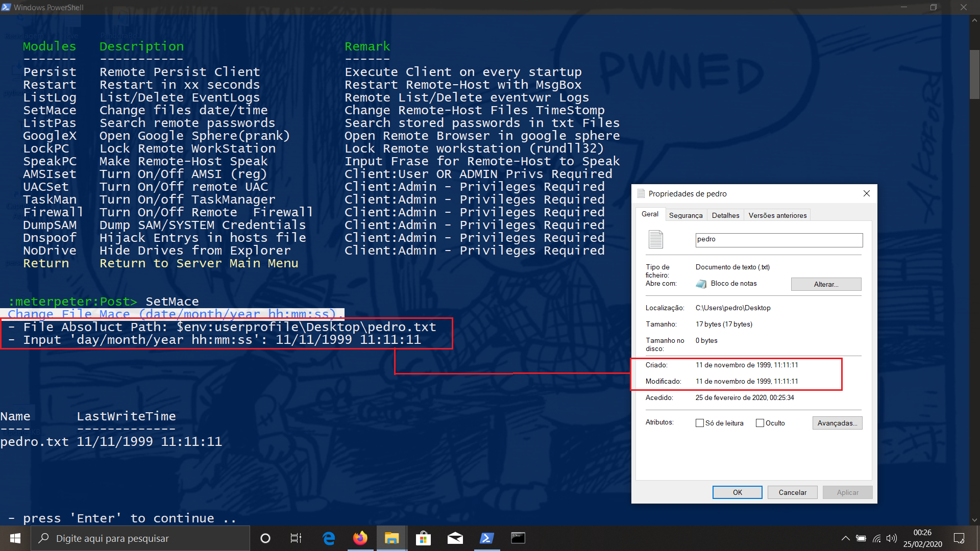The height and width of the screenshot is (551, 980).
Task: Open Wi-Fi network tray icon
Action: pyautogui.click(x=876, y=538)
